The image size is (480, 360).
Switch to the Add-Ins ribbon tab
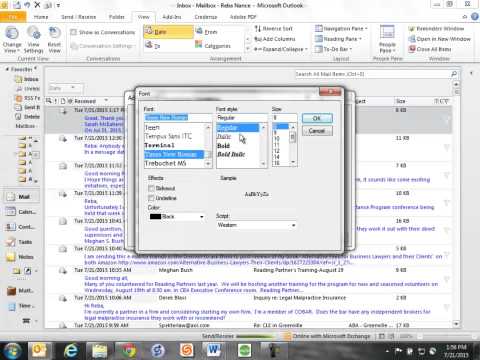click(x=172, y=17)
